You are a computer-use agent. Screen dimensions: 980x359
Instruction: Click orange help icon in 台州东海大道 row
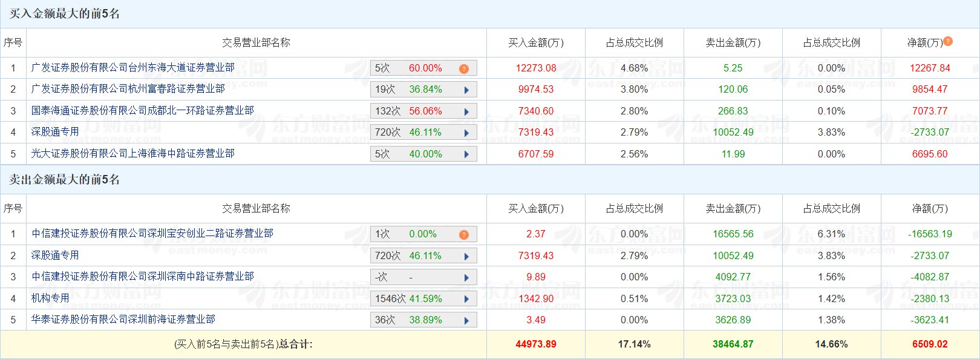click(x=464, y=68)
